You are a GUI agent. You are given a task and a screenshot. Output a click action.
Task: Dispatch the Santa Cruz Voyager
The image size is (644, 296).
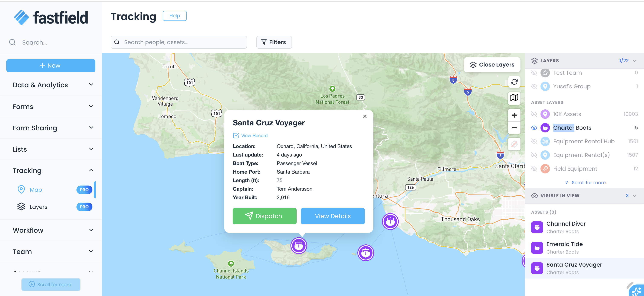pyautogui.click(x=264, y=216)
